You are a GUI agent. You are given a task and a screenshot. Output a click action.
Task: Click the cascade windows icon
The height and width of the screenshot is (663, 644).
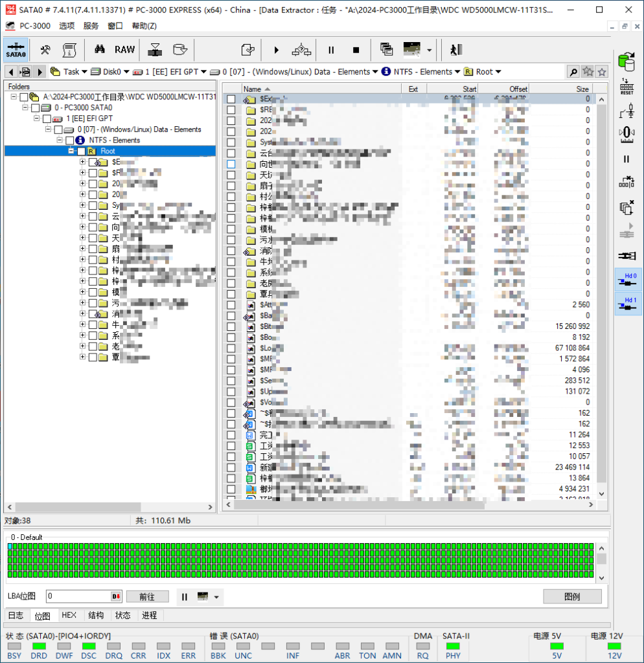(386, 49)
